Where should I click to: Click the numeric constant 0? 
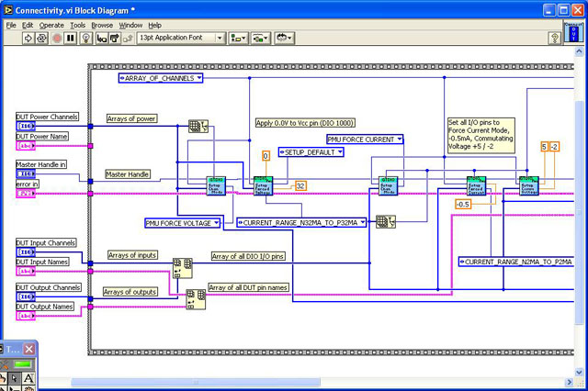[x=266, y=155]
